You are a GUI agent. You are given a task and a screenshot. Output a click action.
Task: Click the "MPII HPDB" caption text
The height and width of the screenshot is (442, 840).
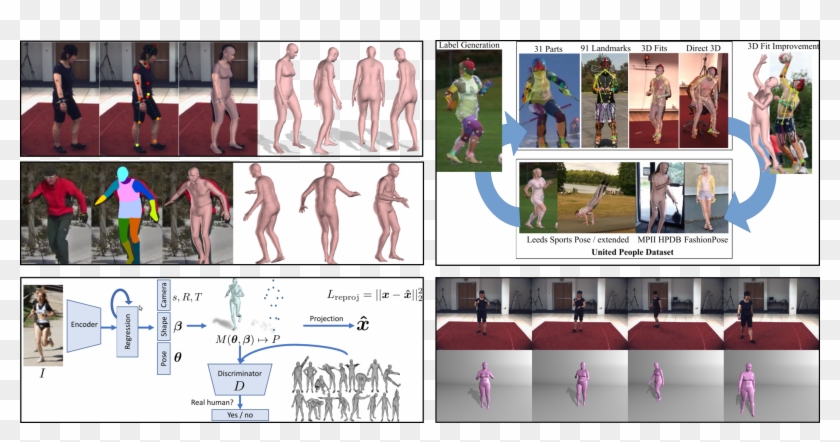tap(659, 239)
